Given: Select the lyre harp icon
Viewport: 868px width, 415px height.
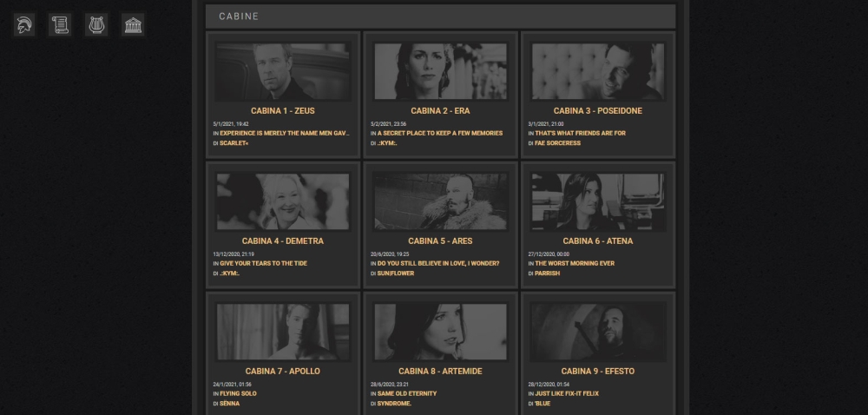Looking at the screenshot, I should (96, 25).
